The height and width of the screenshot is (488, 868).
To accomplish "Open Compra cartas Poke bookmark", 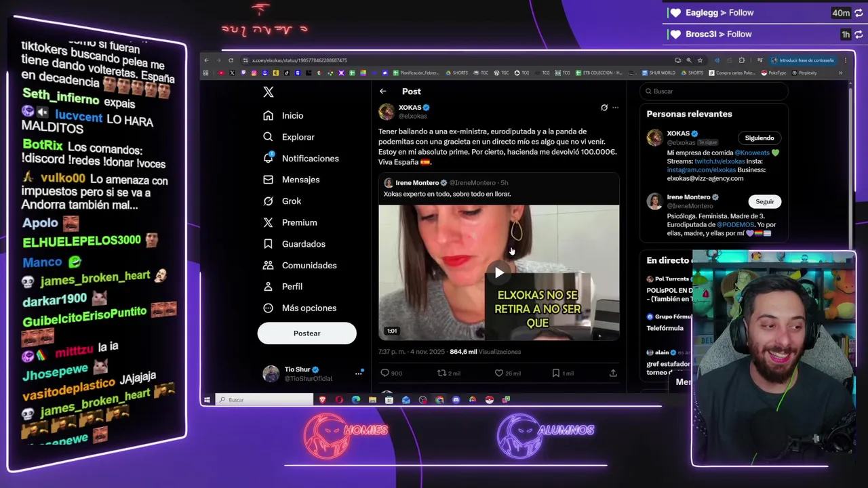I will (732, 73).
